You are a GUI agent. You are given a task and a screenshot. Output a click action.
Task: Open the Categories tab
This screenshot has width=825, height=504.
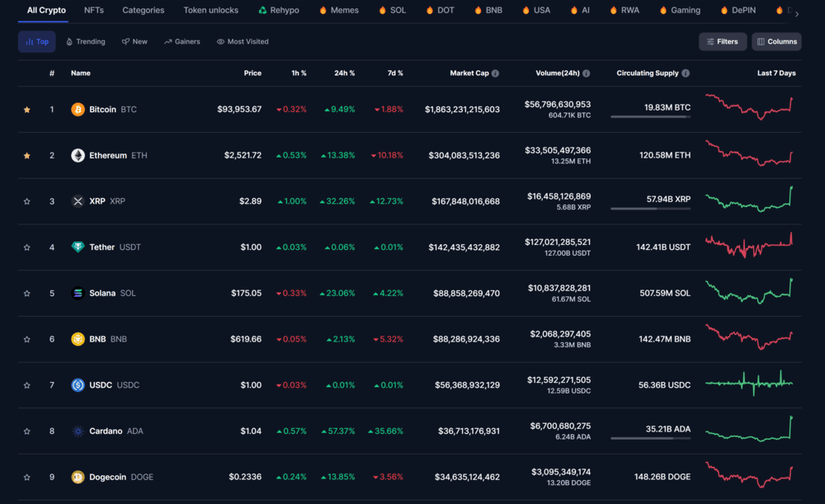(x=143, y=10)
